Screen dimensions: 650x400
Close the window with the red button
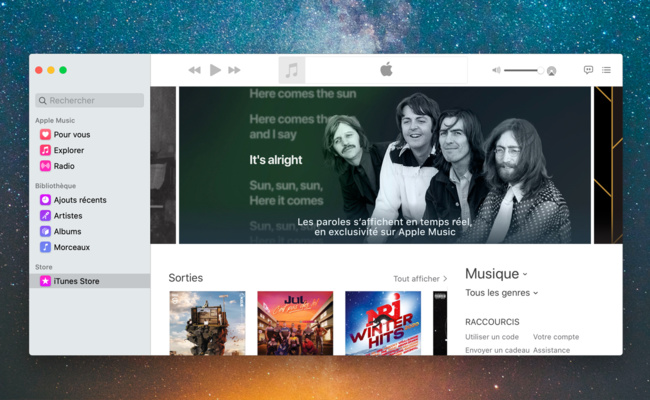39,70
